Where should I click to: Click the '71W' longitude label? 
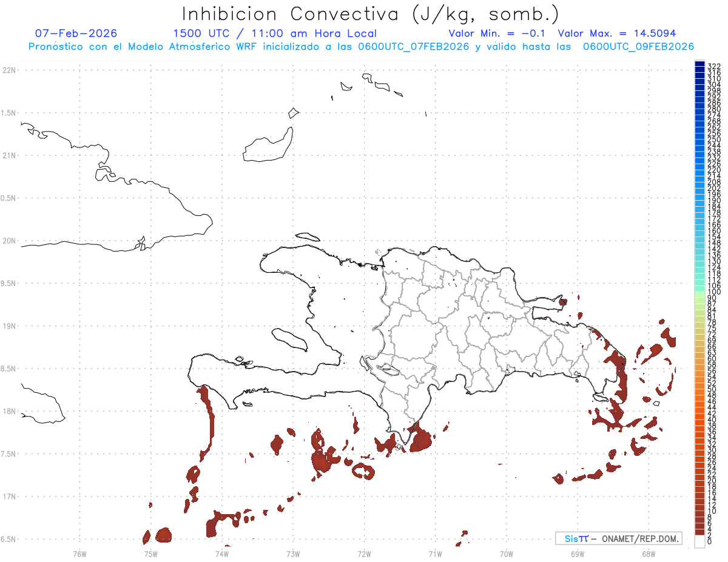[x=435, y=553]
